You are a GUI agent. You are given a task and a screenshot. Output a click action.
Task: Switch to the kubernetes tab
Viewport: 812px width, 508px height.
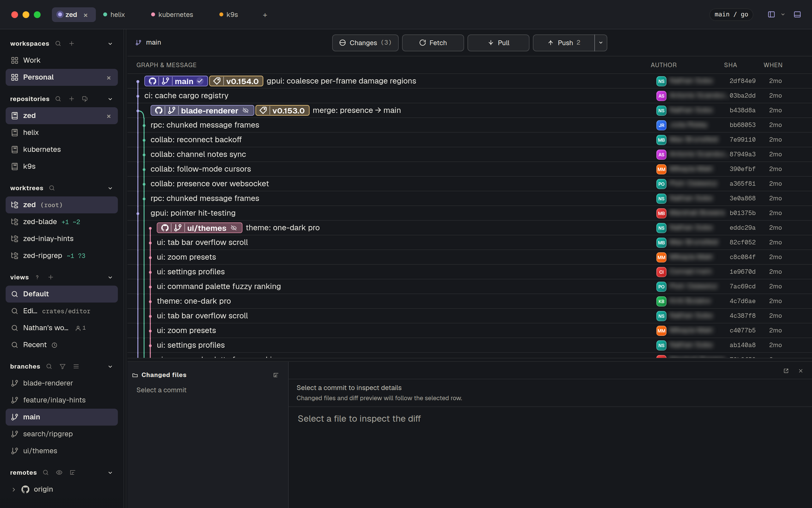172,15
